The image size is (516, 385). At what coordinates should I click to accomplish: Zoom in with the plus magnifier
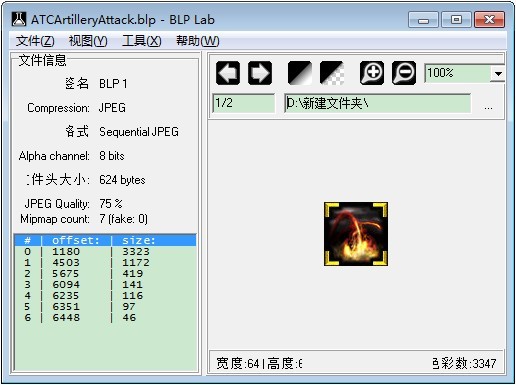[x=372, y=73]
